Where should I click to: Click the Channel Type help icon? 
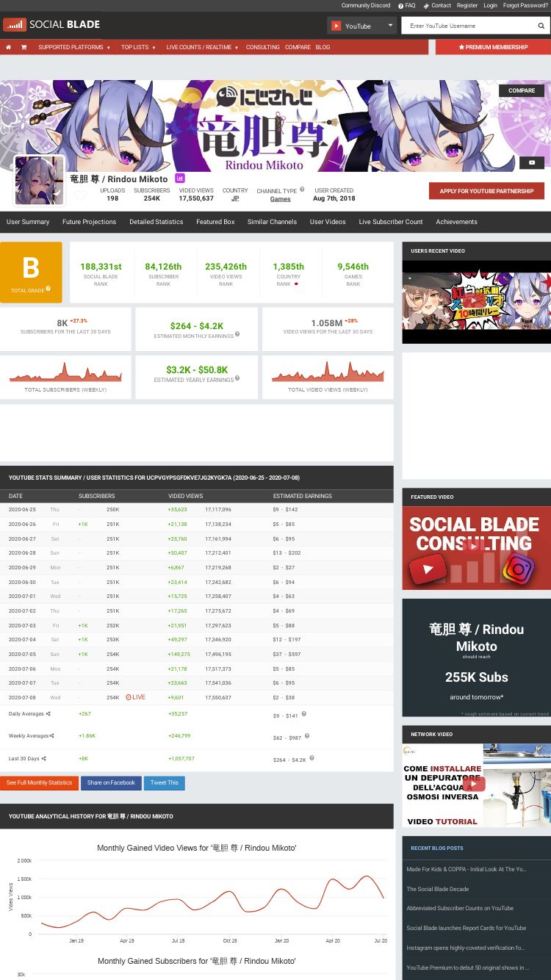(302, 190)
